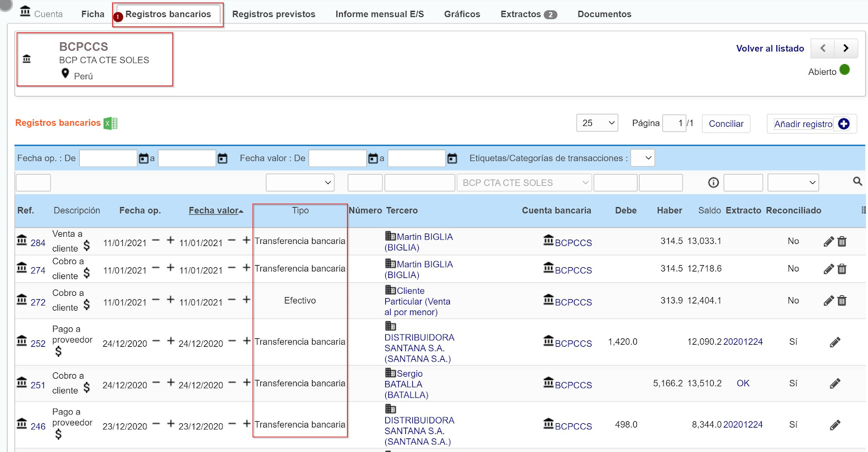Open the Fecha valor end date calendar picker

452,158
